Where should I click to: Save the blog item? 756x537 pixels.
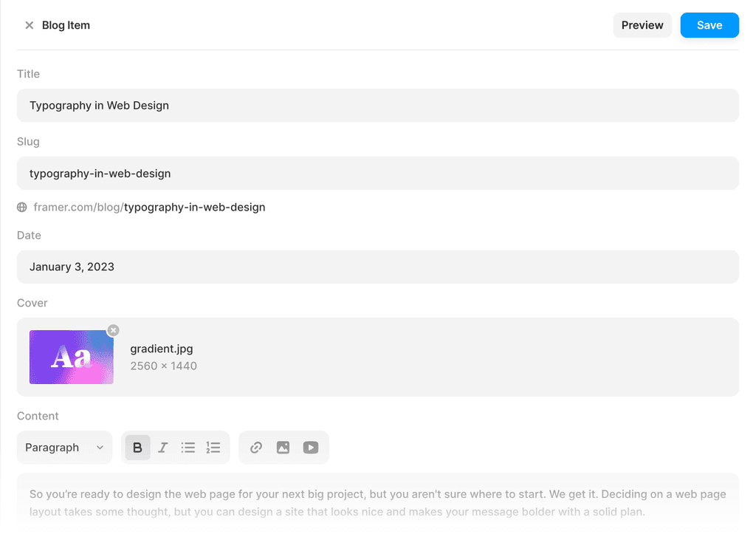point(709,25)
